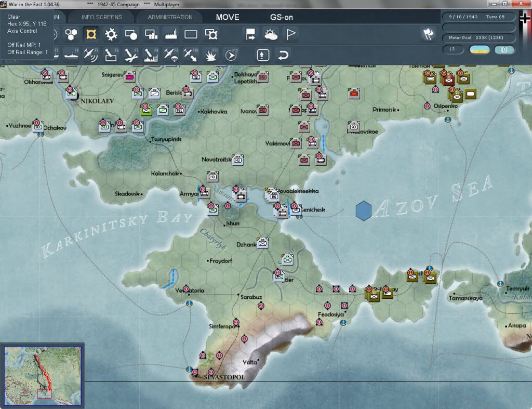Toggle the weather sun-cloud icon

pos(271,34)
